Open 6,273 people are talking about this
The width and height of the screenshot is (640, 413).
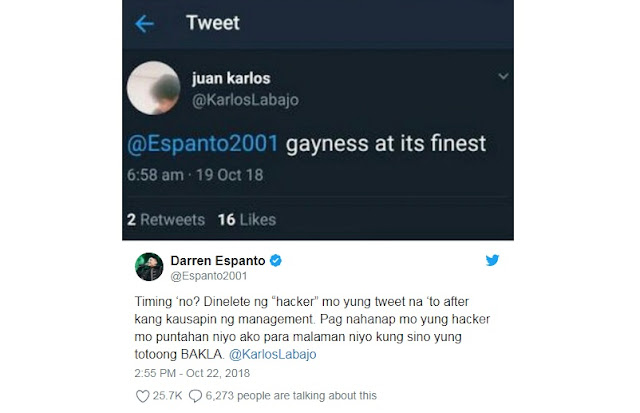tap(291, 395)
